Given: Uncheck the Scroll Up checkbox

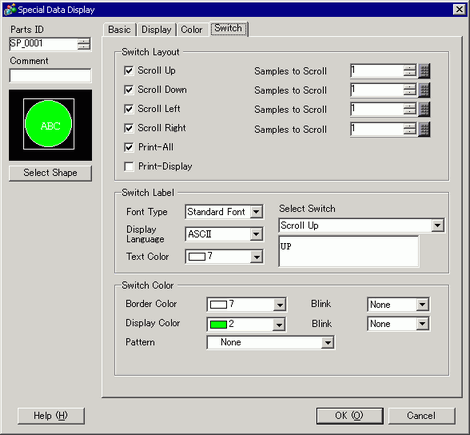Looking at the screenshot, I should point(129,71).
